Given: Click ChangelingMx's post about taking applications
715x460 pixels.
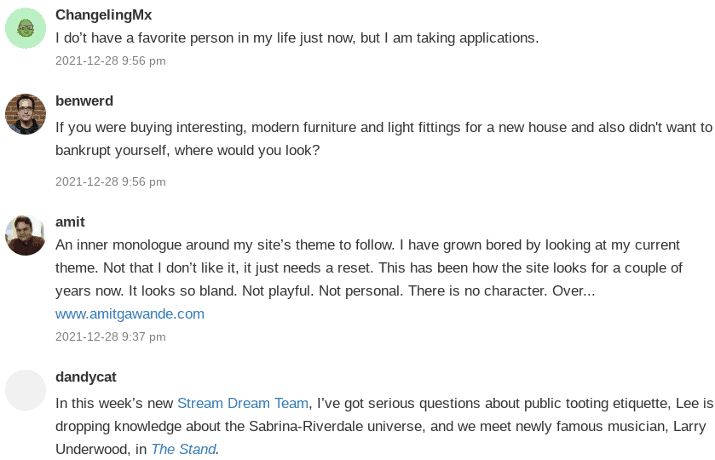Looking at the screenshot, I should pyautogui.click(x=297, y=38).
